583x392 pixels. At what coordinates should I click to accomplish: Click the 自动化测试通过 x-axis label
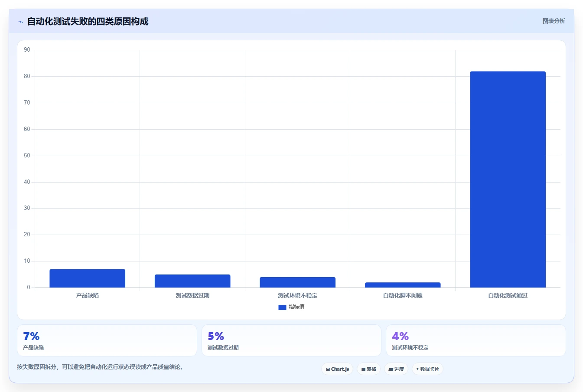(508, 295)
